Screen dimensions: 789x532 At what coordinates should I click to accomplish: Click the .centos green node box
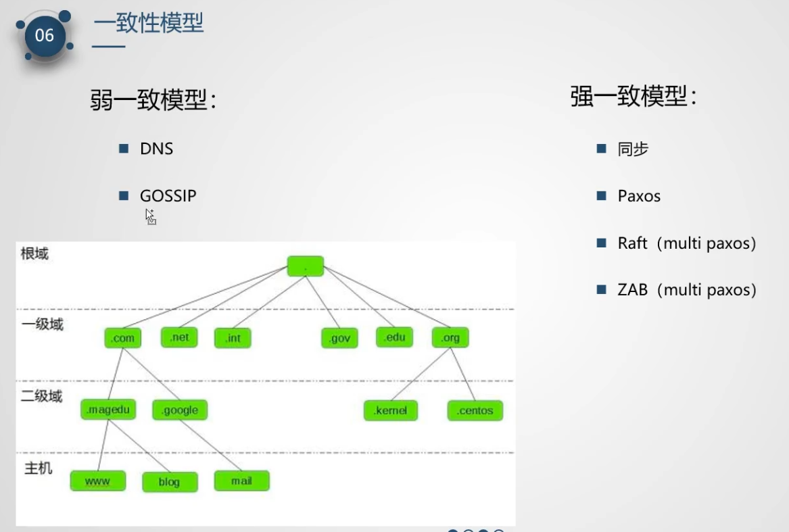(475, 410)
